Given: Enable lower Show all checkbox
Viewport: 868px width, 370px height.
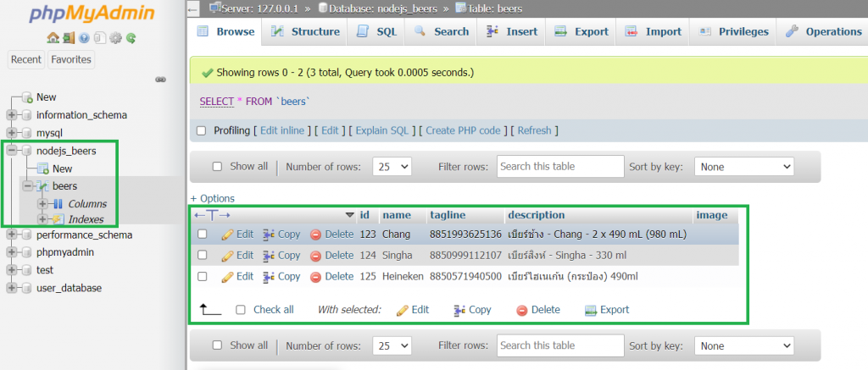Looking at the screenshot, I should pos(218,345).
